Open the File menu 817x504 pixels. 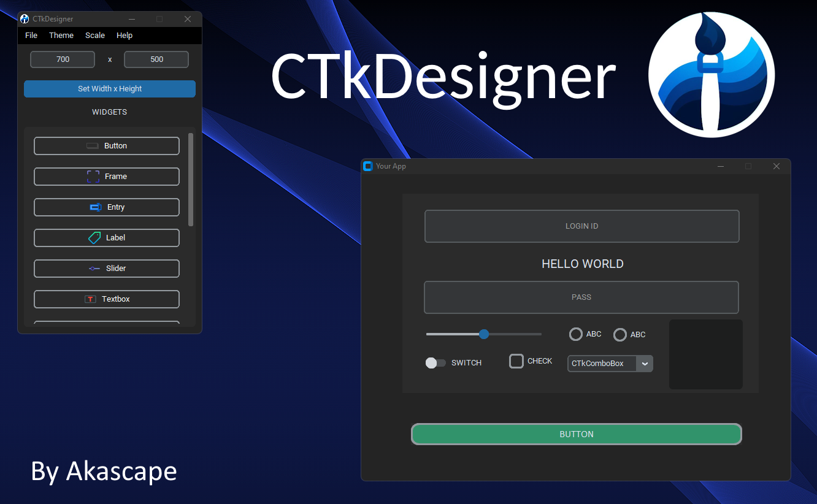(x=31, y=36)
